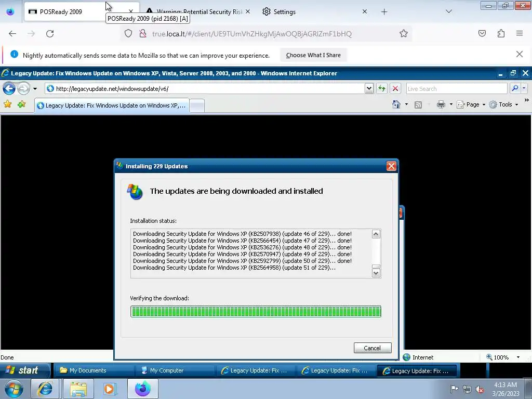Screen dimensions: 532x399
Task: Click the installation status scroll up arrow
Action: (376, 234)
